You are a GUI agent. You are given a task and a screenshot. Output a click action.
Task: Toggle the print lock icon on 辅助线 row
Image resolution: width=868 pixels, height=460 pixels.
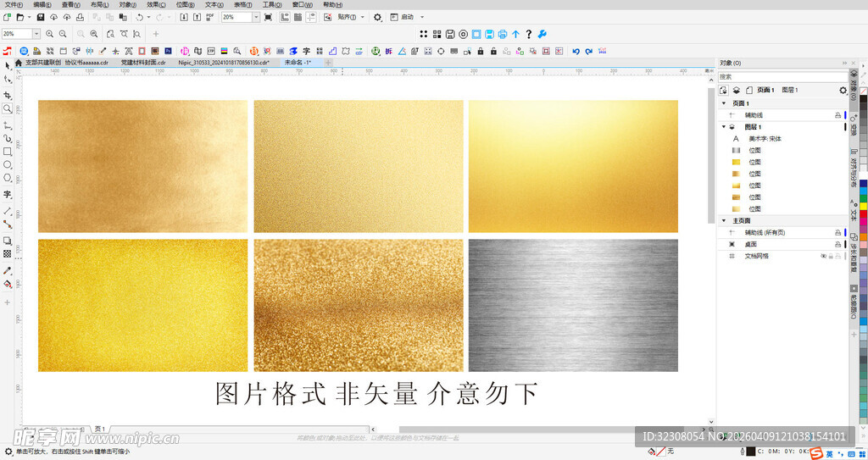click(x=837, y=115)
